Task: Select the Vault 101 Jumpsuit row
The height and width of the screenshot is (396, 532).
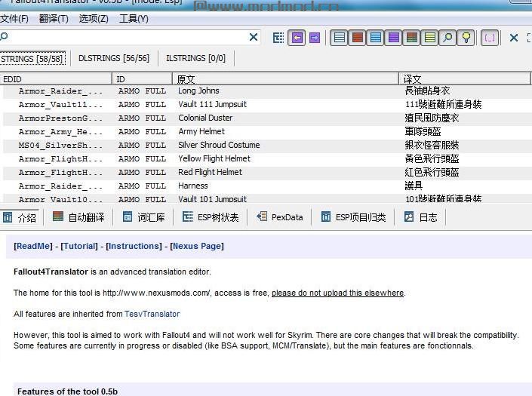Action: tap(267, 198)
